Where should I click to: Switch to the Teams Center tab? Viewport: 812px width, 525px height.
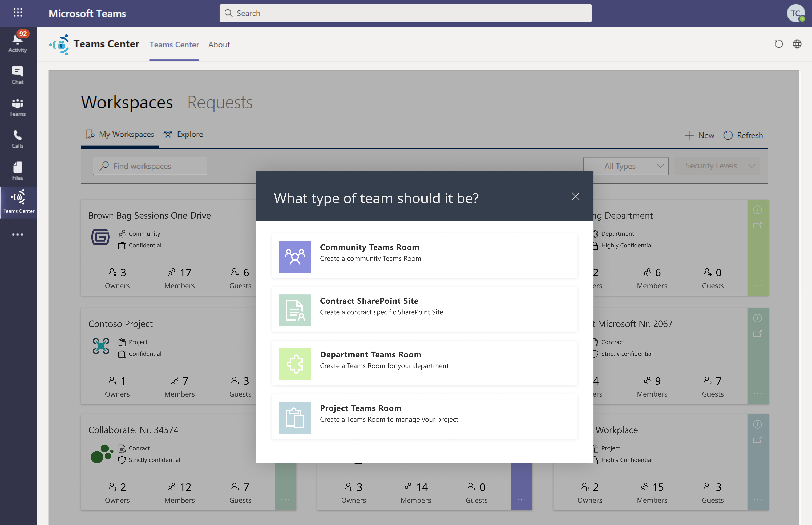(x=174, y=45)
